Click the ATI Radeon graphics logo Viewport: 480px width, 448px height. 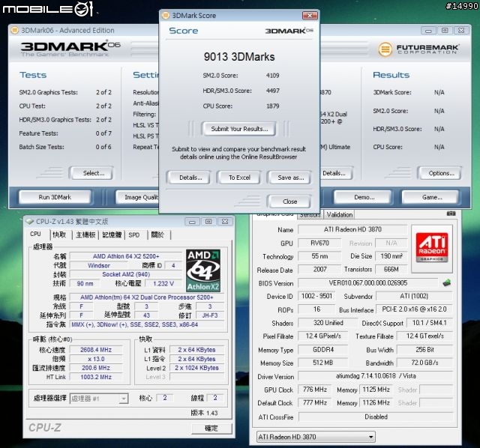coord(432,249)
